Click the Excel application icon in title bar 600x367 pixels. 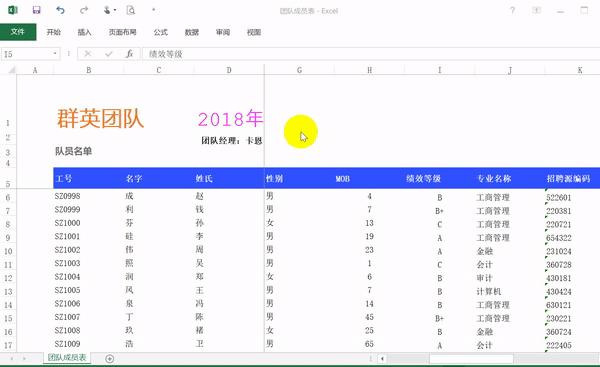tap(13, 10)
